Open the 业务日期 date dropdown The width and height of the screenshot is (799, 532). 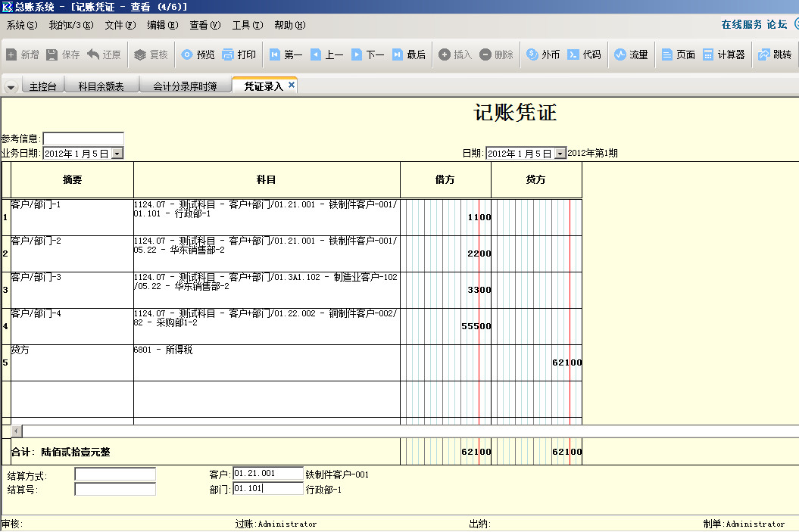117,154
